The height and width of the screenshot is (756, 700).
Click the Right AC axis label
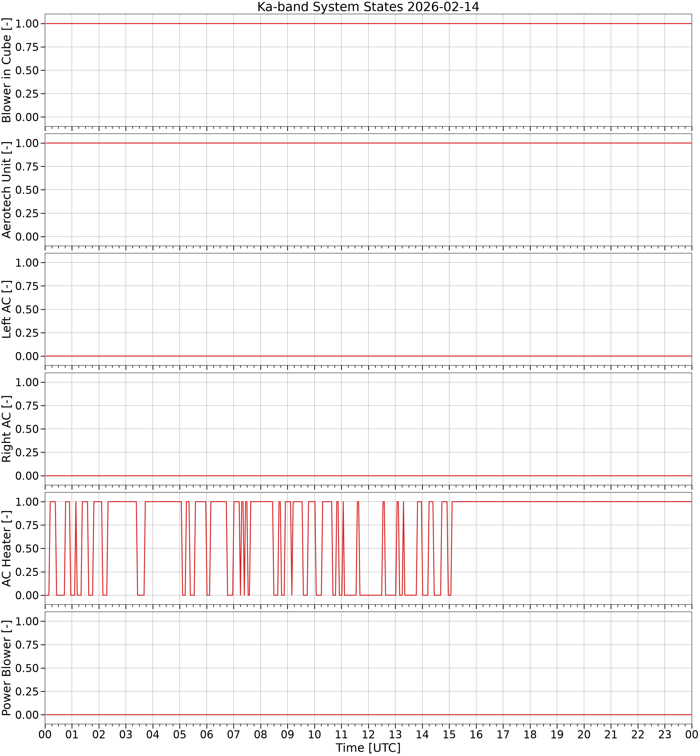(7, 429)
